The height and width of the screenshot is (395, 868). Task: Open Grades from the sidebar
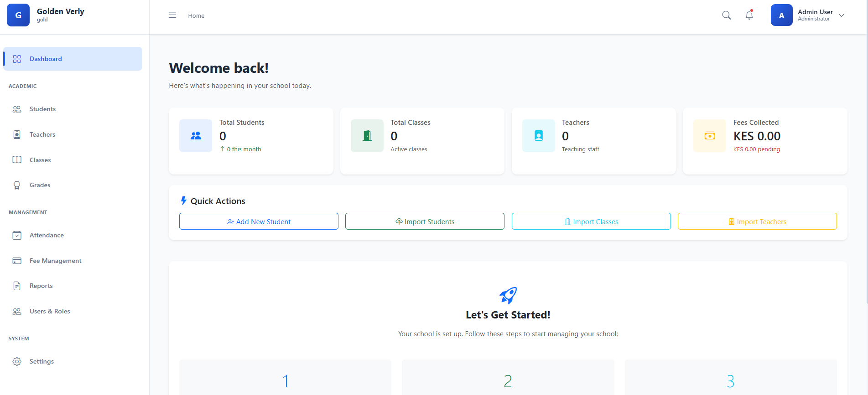(x=73, y=185)
